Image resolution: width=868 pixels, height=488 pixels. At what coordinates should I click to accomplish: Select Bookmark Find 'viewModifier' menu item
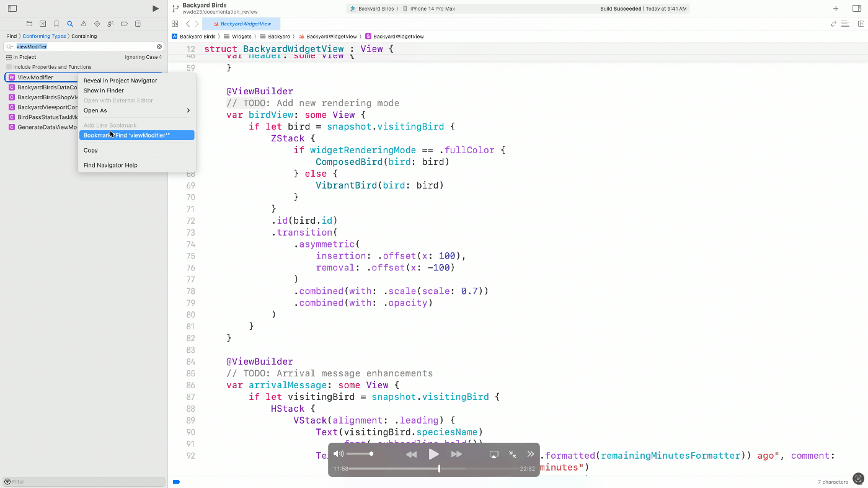pyautogui.click(x=137, y=135)
